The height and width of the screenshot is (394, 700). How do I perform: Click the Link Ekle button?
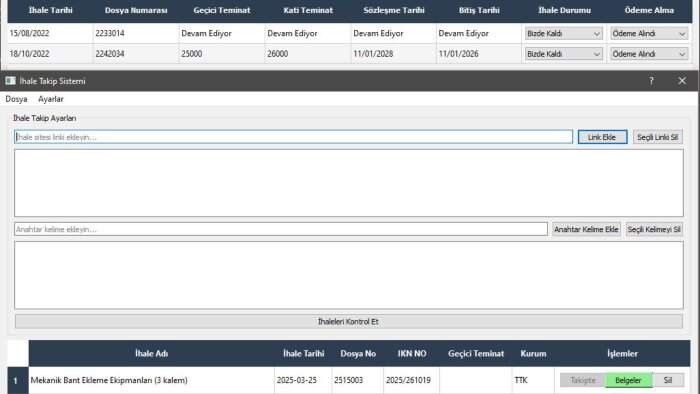click(602, 137)
